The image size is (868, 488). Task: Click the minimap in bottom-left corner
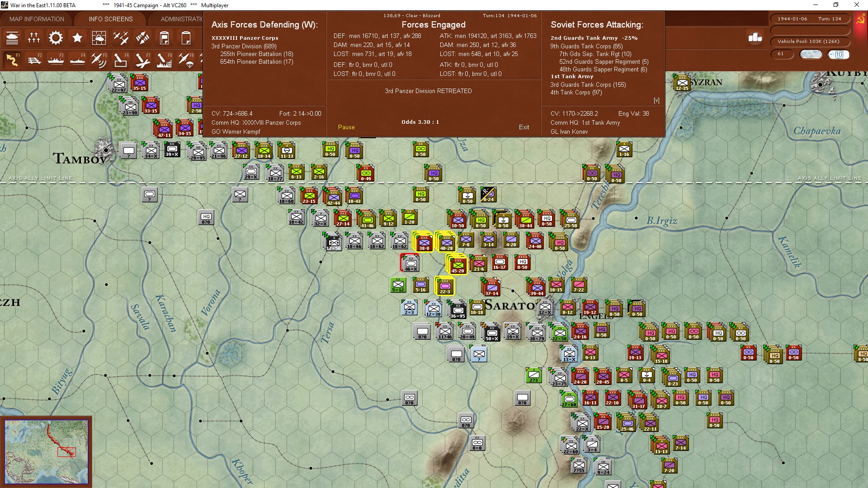point(46,451)
